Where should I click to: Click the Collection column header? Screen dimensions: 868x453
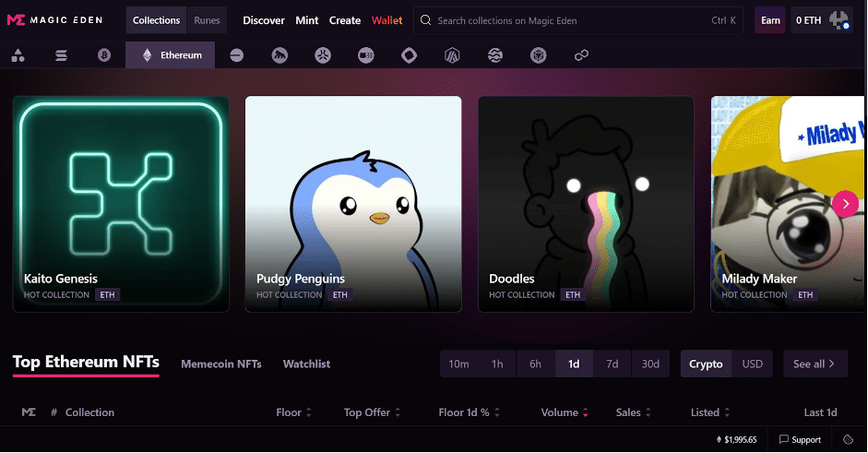click(x=89, y=412)
